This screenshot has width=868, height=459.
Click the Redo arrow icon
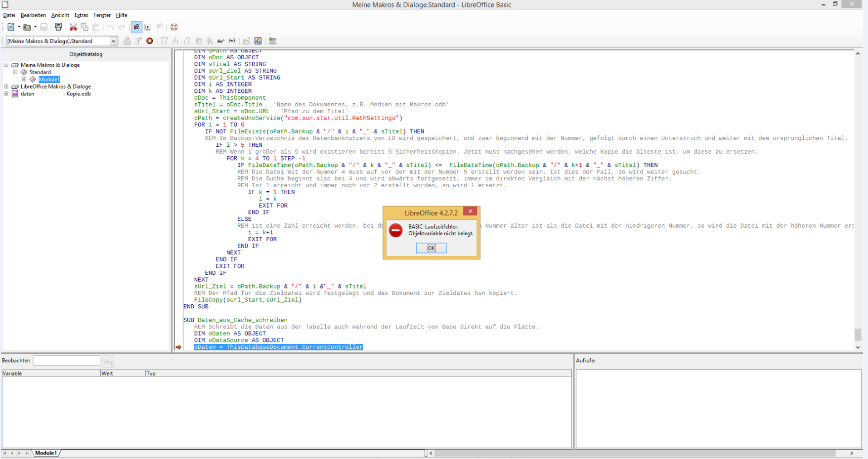pos(122,27)
